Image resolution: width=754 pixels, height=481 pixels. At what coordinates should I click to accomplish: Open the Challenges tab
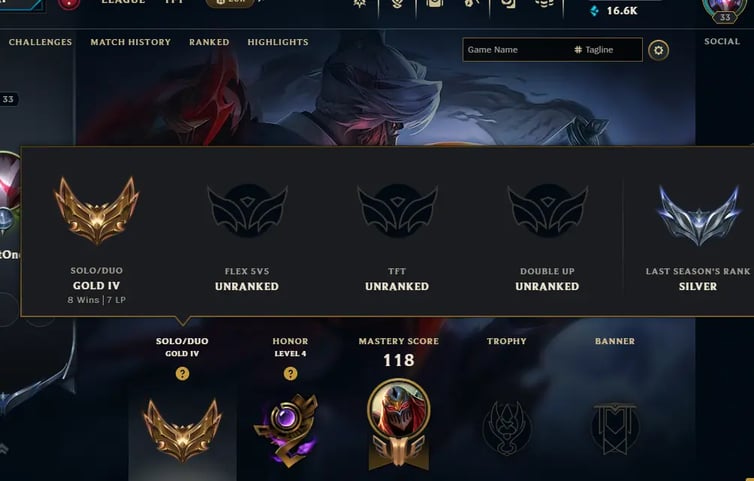40,42
